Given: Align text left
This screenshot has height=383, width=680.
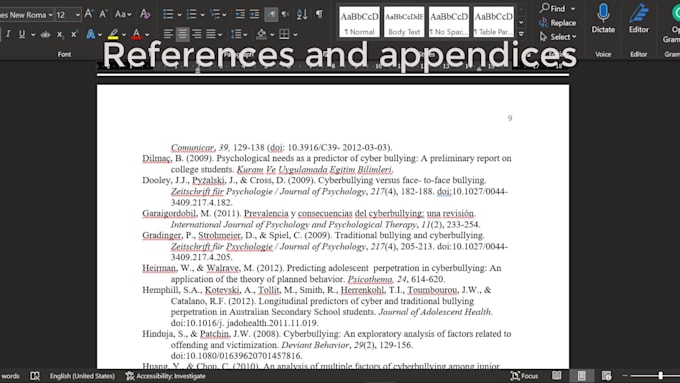Looking at the screenshot, I should click(x=168, y=34).
